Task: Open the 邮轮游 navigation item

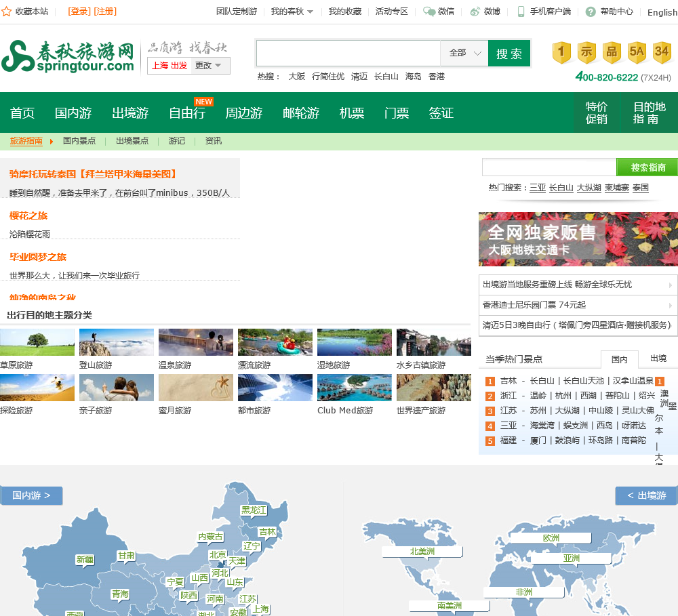Action: (301, 112)
